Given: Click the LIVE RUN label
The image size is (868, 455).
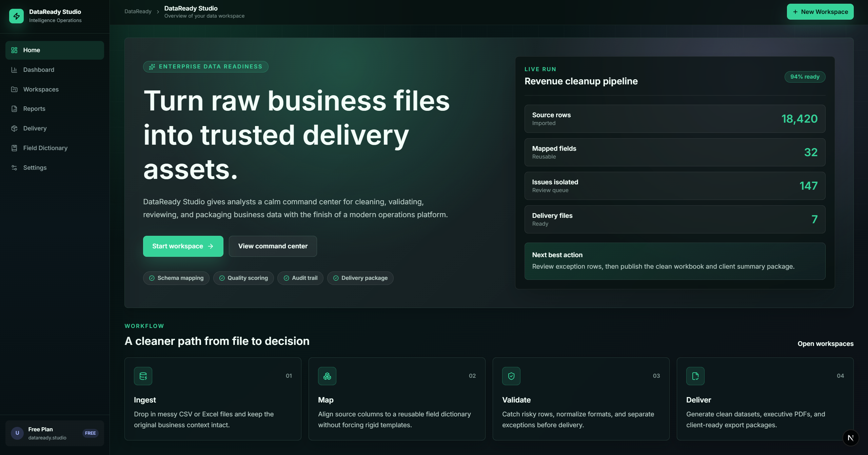Looking at the screenshot, I should [x=540, y=69].
